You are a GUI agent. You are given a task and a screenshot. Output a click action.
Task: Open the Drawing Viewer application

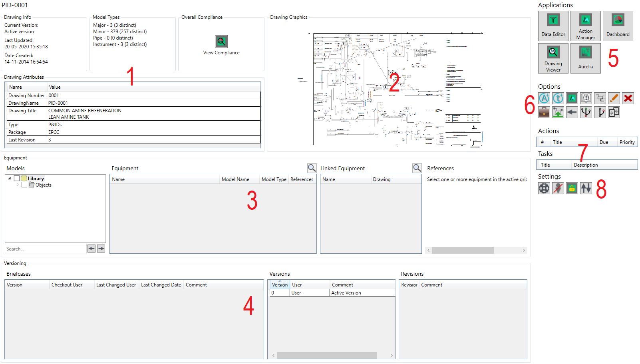click(553, 58)
